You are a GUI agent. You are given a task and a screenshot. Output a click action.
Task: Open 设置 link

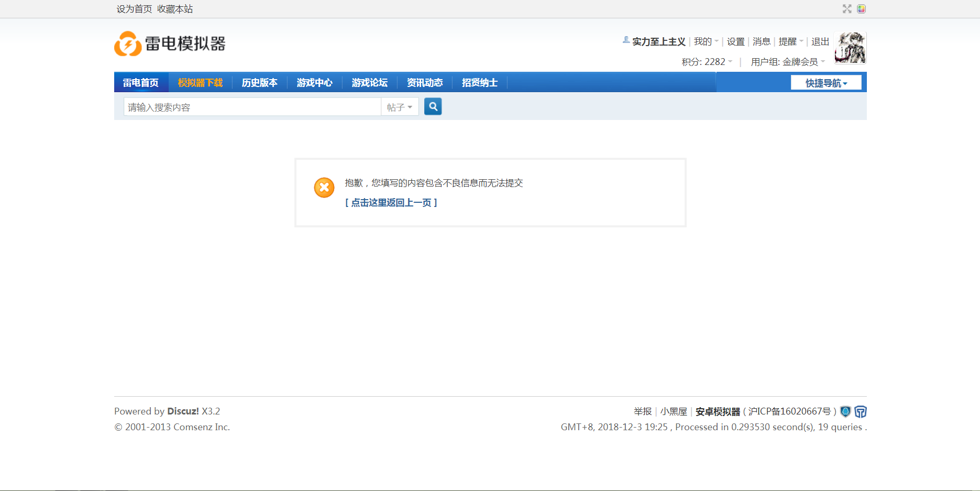pos(735,41)
